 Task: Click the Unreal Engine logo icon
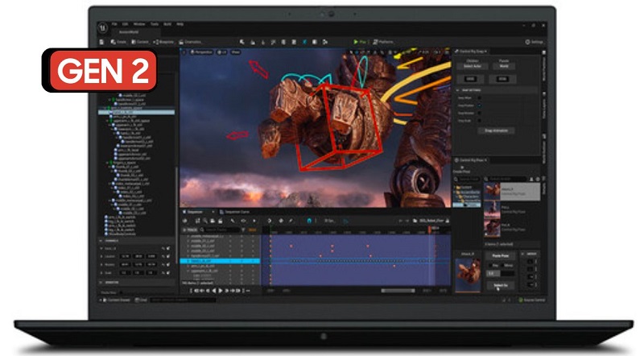[103, 28]
